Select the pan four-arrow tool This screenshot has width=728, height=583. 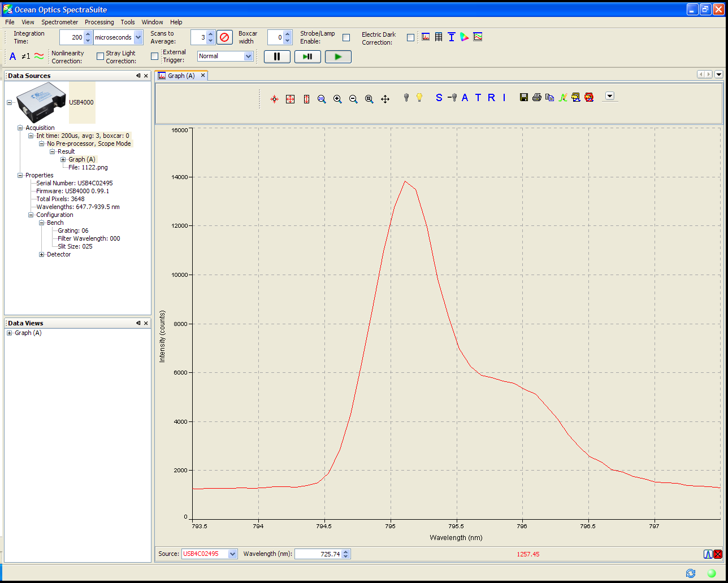point(385,99)
